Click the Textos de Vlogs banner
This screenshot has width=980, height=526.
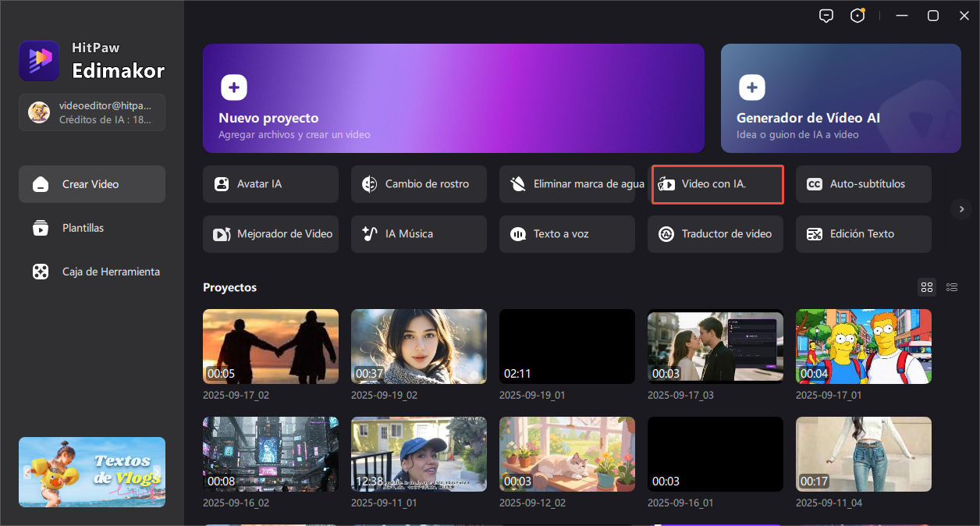(x=92, y=472)
